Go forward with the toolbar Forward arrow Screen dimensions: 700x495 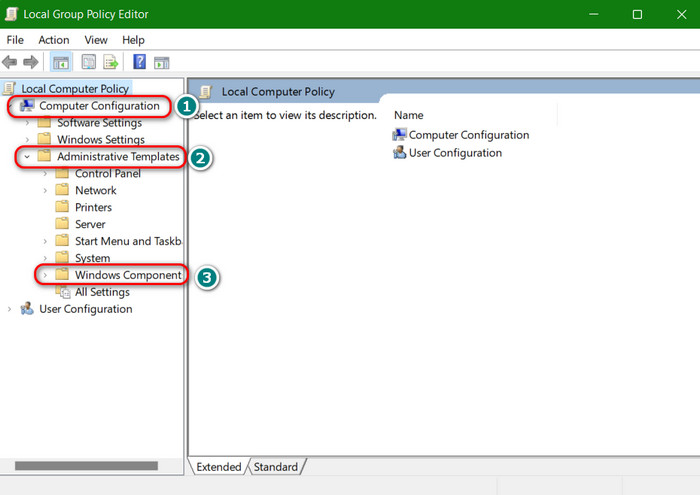point(30,62)
